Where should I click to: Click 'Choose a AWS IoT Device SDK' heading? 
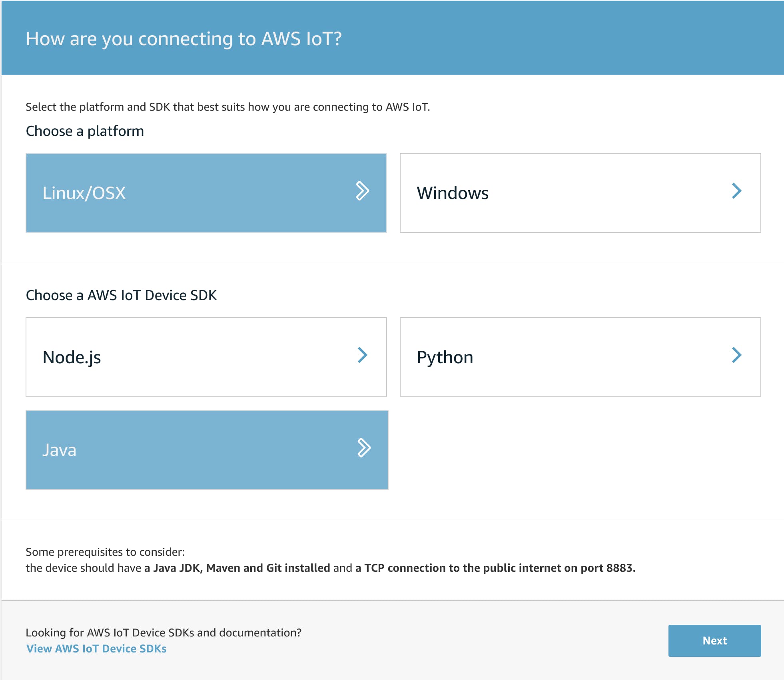point(121,295)
